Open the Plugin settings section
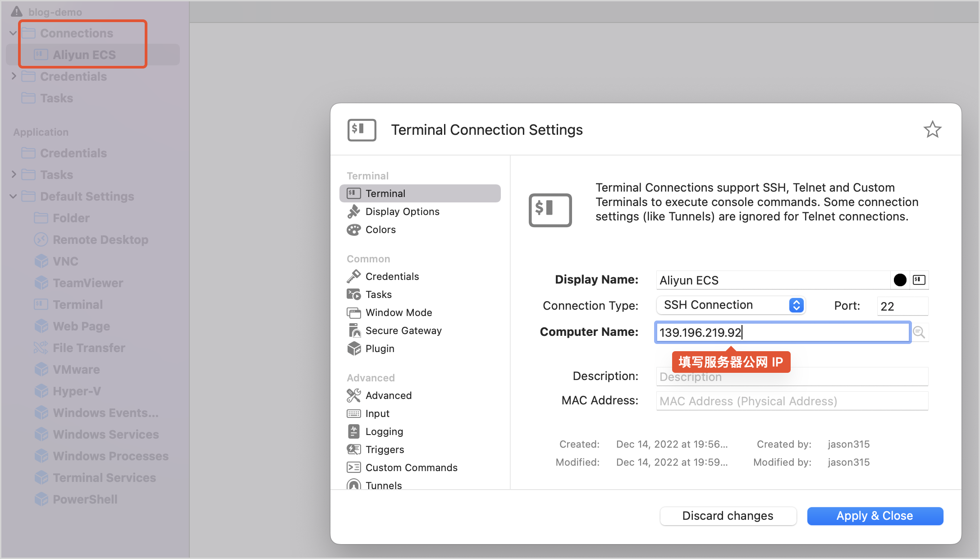 pos(380,348)
